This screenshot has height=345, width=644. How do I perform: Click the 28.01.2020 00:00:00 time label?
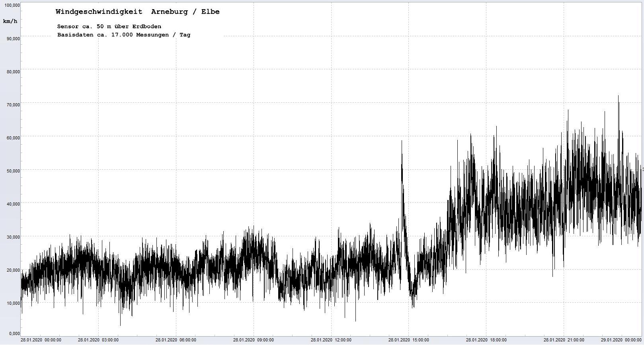tap(41, 340)
